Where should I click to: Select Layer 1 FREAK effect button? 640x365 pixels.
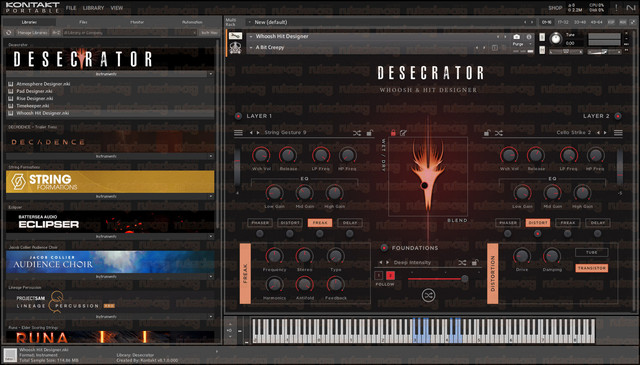click(320, 223)
